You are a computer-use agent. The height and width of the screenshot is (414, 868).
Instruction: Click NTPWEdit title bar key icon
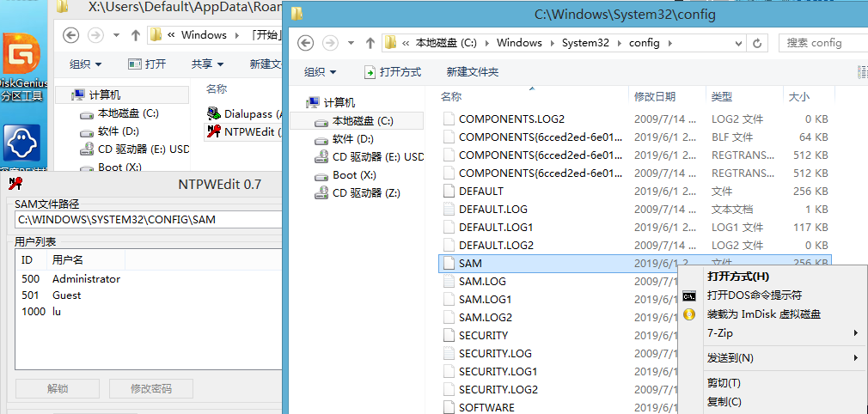[x=15, y=184]
